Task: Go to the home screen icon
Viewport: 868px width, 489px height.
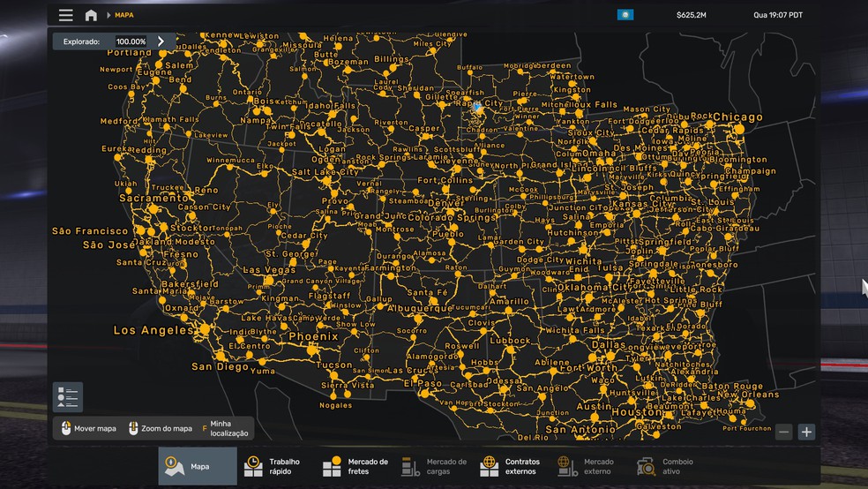Action: [91, 15]
